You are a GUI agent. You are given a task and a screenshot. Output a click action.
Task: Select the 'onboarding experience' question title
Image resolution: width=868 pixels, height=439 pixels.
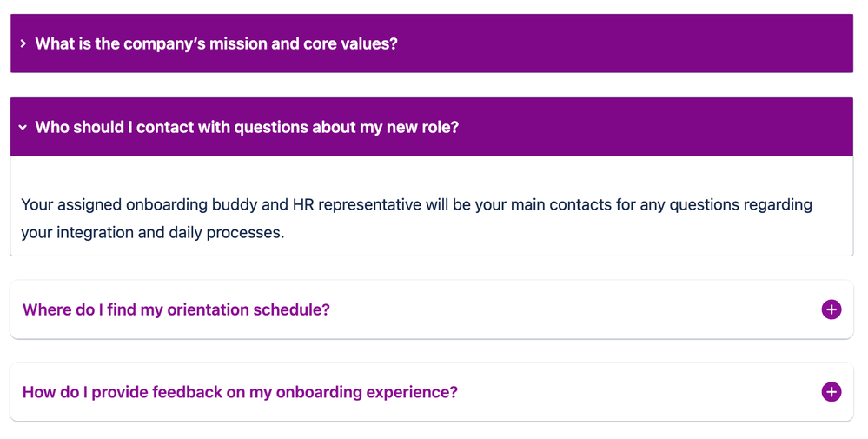click(240, 392)
